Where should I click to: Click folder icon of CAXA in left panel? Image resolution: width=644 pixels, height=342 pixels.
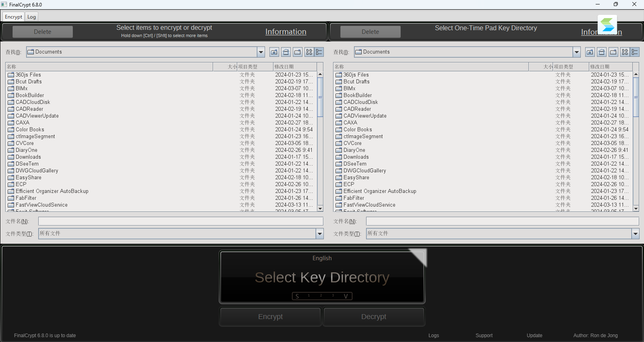[x=11, y=123]
